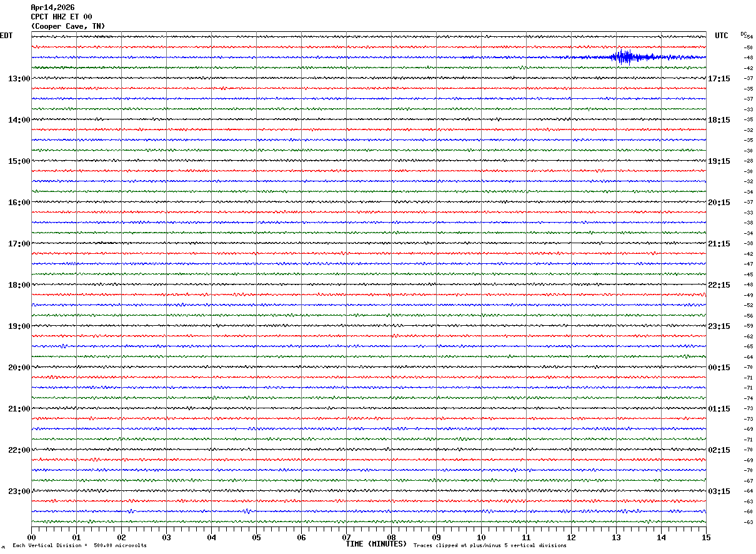Viewport: 756px width, 554px height.
Task: Click minute 05 on the time axis
Action: click(256, 537)
